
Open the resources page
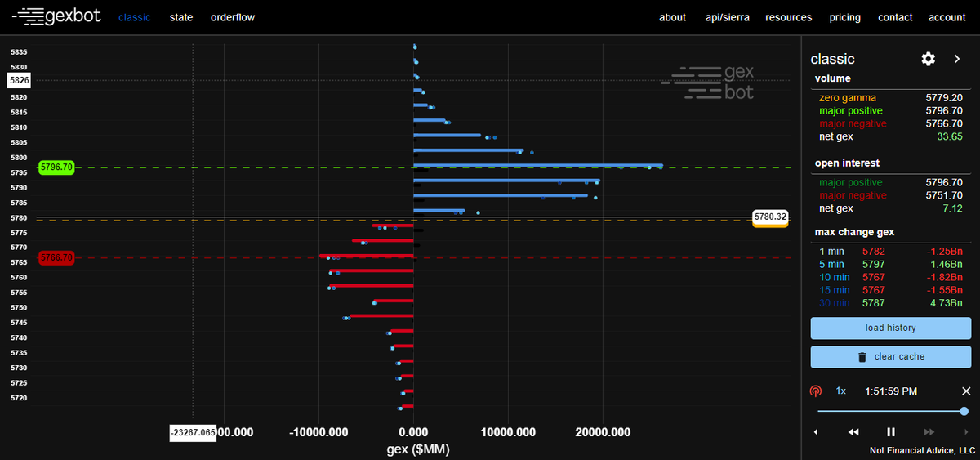(789, 17)
